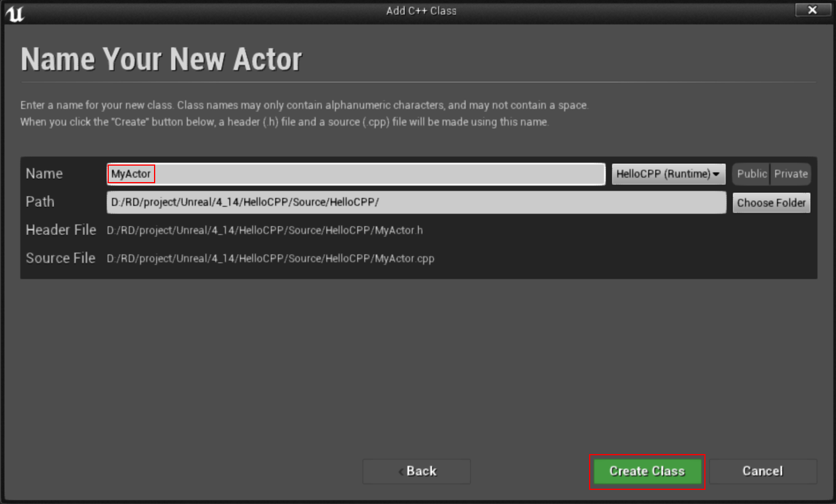The width and height of the screenshot is (836, 504).
Task: Select the Public class visibility option
Action: tap(751, 174)
